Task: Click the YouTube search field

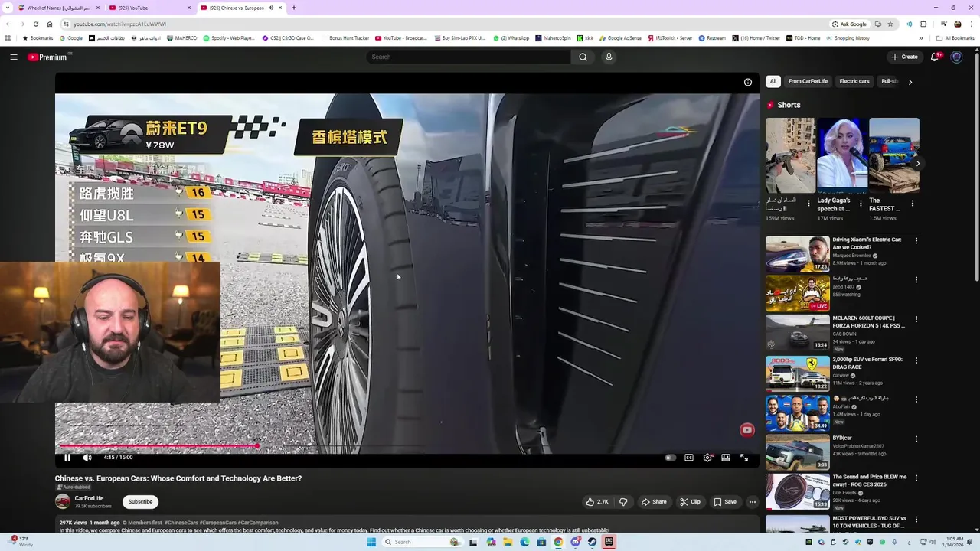Action: (469, 57)
